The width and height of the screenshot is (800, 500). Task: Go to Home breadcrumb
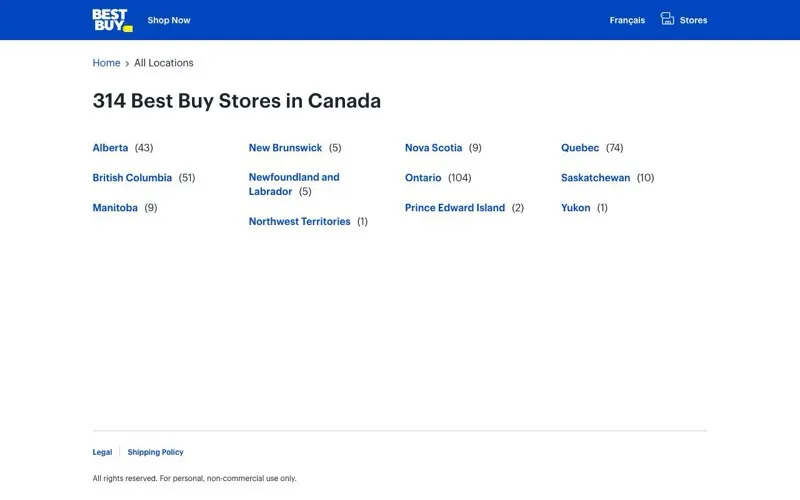[x=106, y=63]
